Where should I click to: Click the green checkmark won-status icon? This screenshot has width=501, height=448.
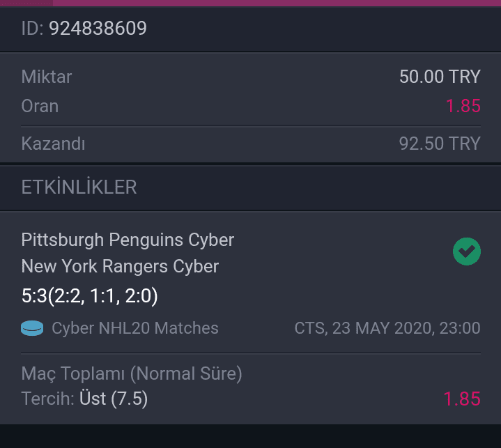(466, 252)
